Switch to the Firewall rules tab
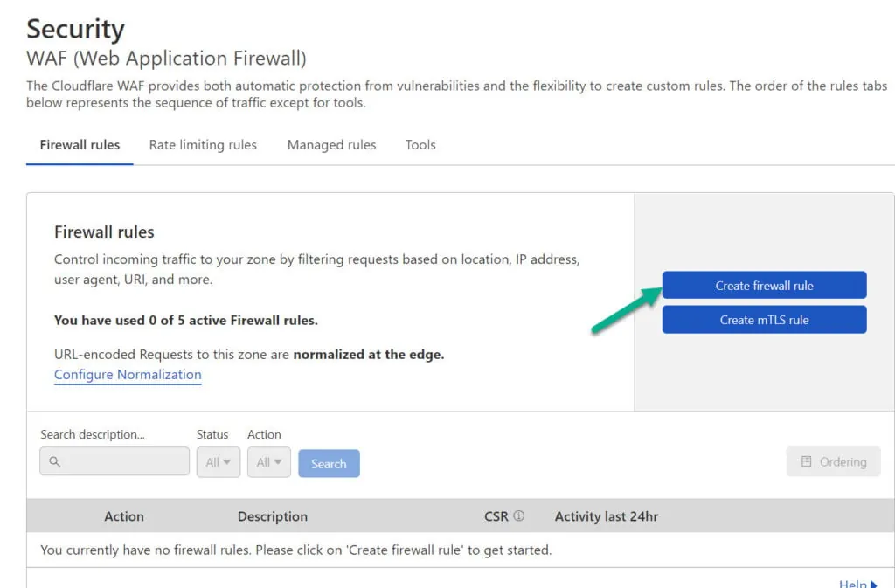The width and height of the screenshot is (895, 588). 80,145
